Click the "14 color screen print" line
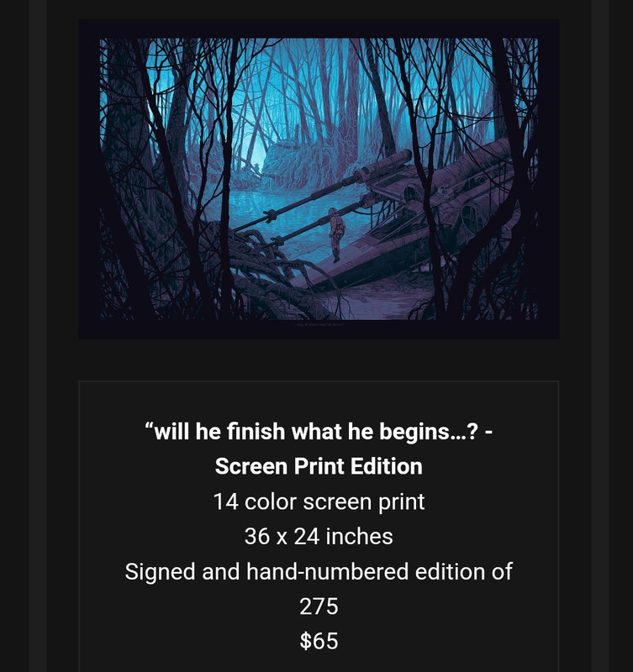 click(x=319, y=501)
